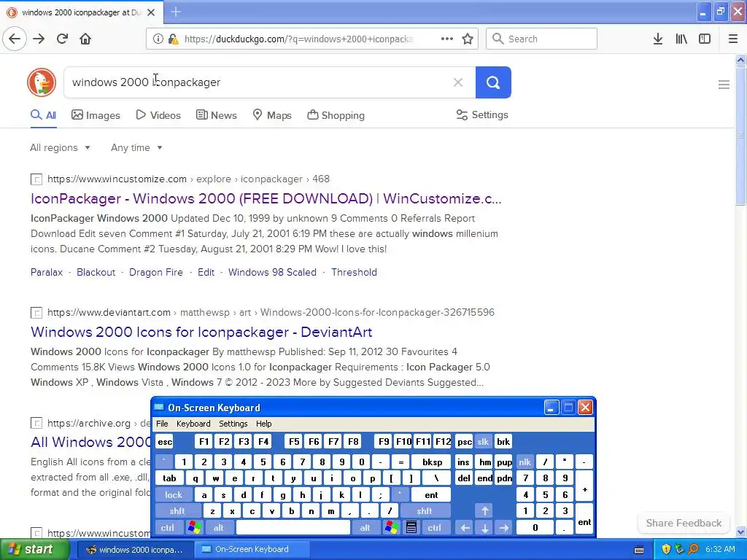Image resolution: width=747 pixels, height=560 pixels.
Task: Clear the DuckDuckGo search box with X
Action: click(458, 82)
